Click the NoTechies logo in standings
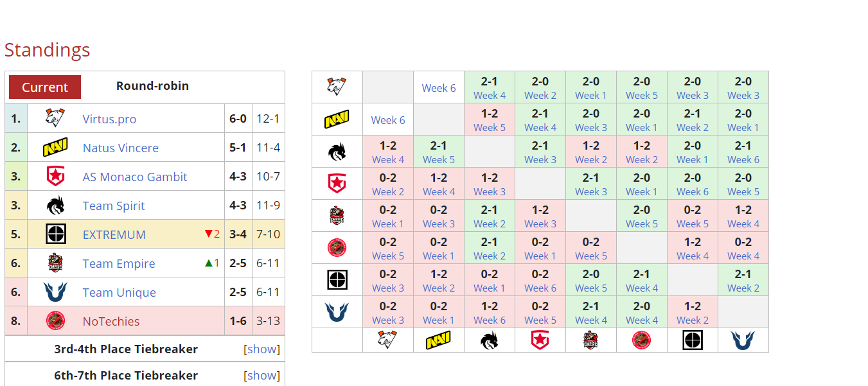Screen dimensions: 868x386 (55, 321)
